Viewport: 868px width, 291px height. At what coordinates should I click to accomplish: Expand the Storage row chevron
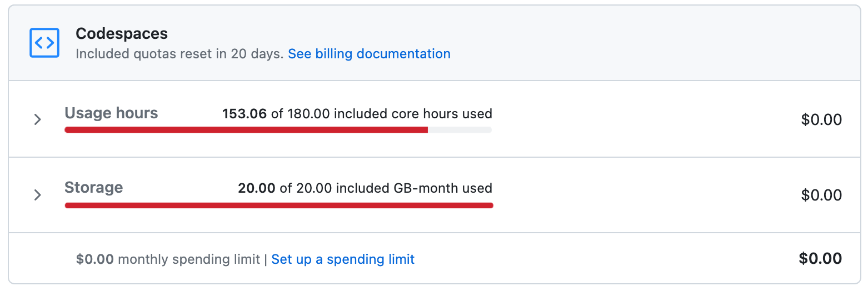37,195
